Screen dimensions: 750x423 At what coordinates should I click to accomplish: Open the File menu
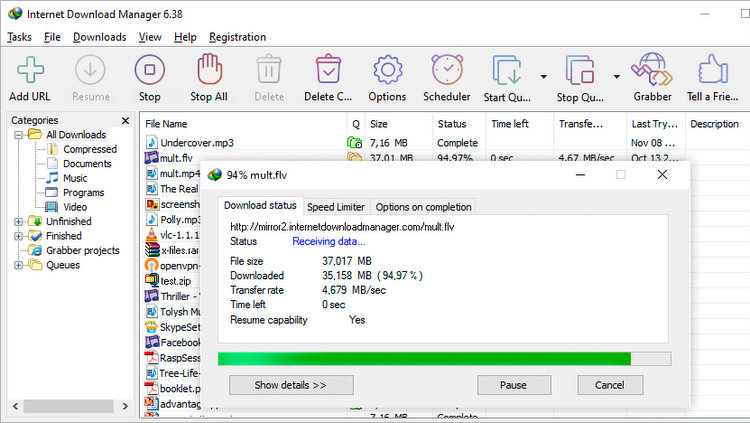click(x=52, y=37)
